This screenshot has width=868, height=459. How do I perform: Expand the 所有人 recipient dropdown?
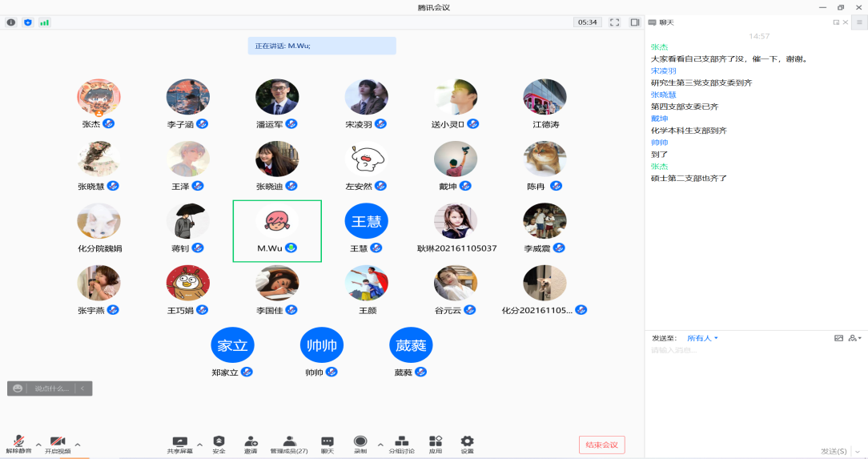(x=703, y=338)
